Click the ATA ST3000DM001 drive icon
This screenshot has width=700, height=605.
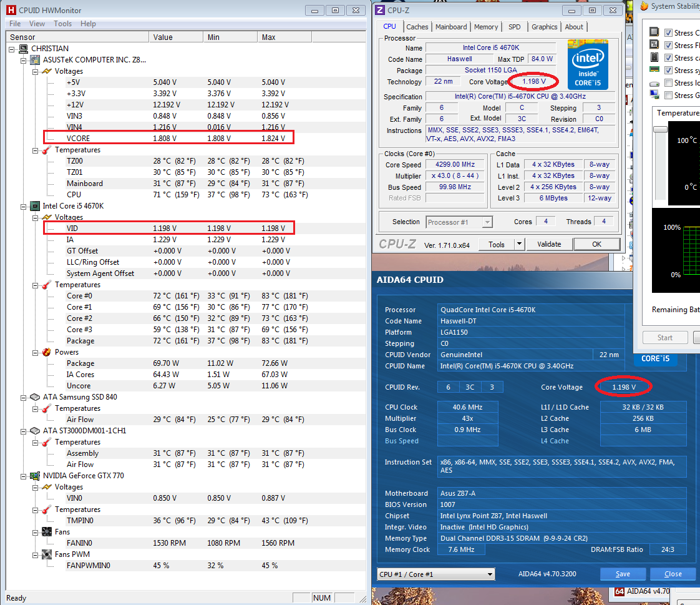[35, 431]
